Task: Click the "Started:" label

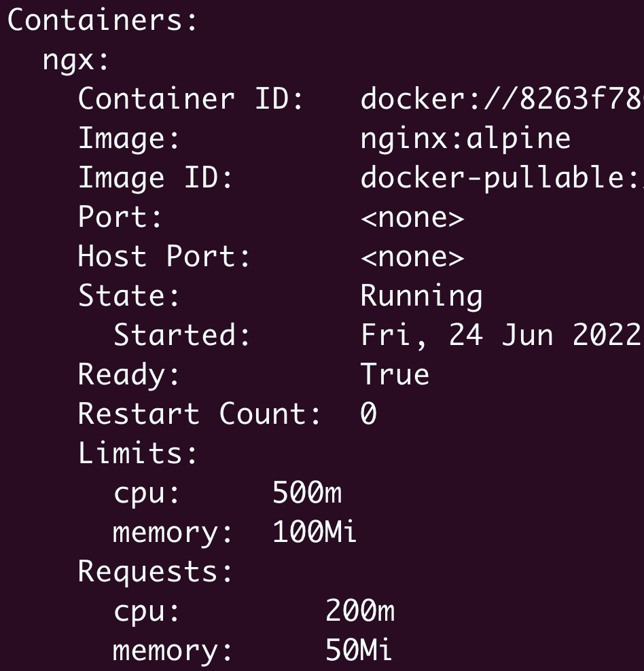Action: (181, 335)
